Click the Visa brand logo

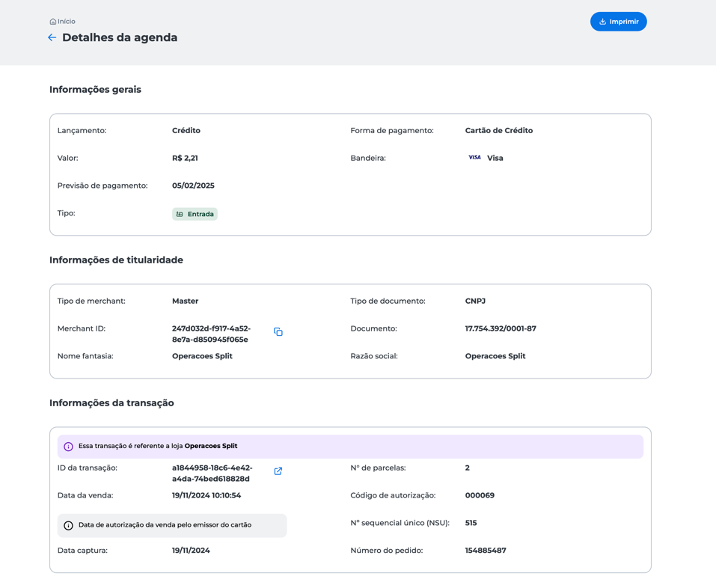[474, 158]
